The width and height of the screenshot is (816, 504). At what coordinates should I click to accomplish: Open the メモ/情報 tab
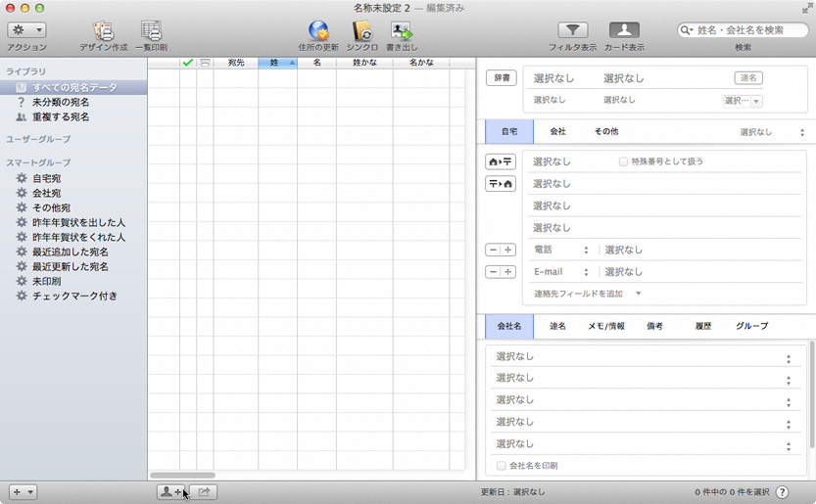click(605, 326)
